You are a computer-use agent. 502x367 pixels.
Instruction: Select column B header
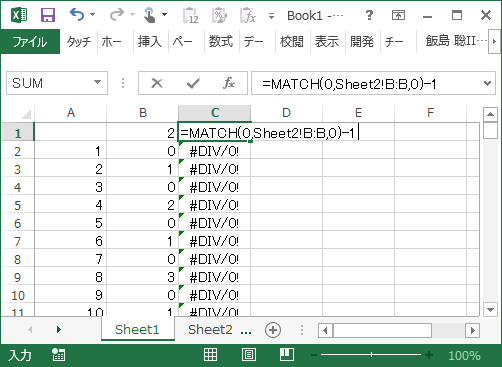coord(143,113)
